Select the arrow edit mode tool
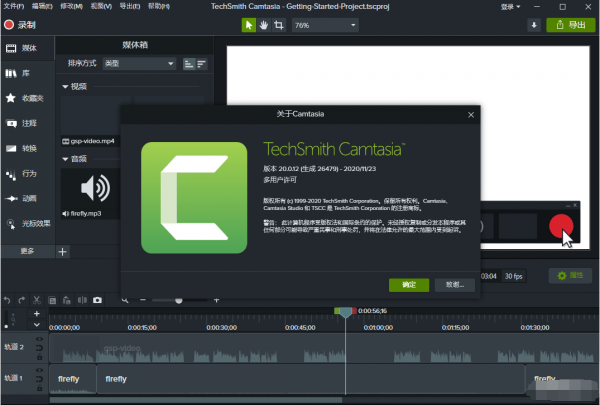The image size is (600, 405). pos(249,25)
